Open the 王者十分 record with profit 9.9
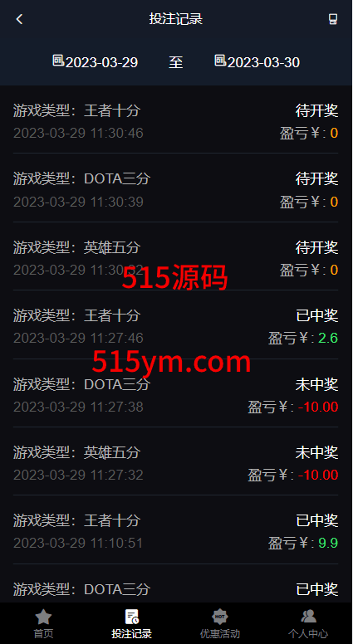Viewport: 353px width, 644px height. tap(175, 529)
